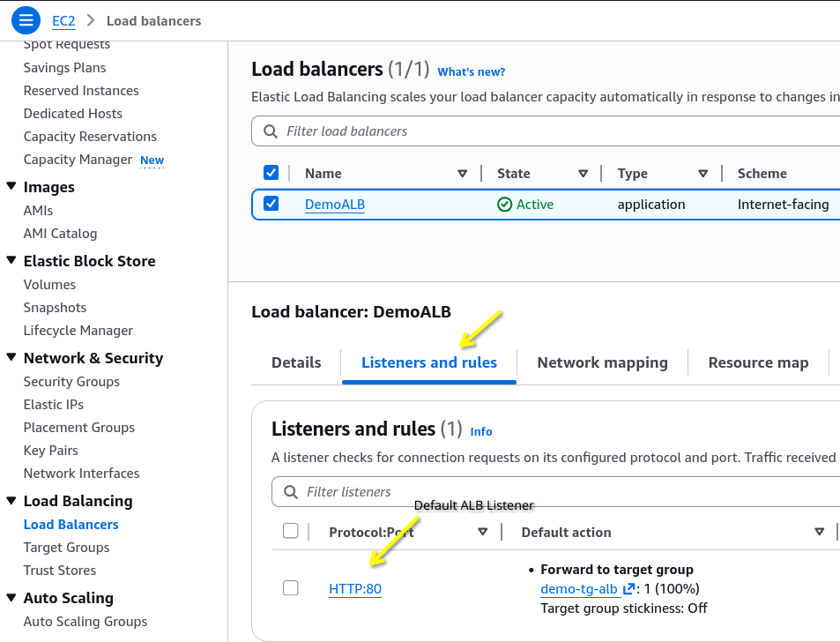Viewport: 840px width, 642px height.
Task: Click 'Target group stickiness: Off' text
Action: pos(624,608)
